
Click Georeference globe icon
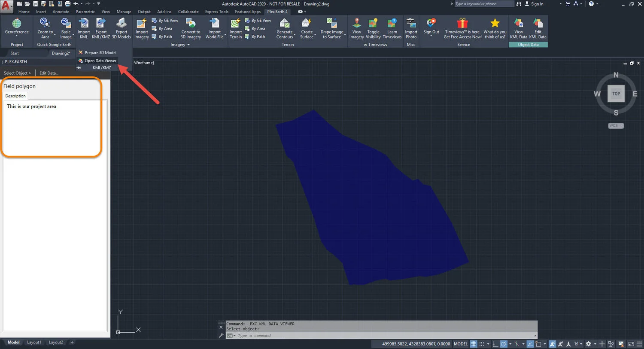(x=17, y=23)
